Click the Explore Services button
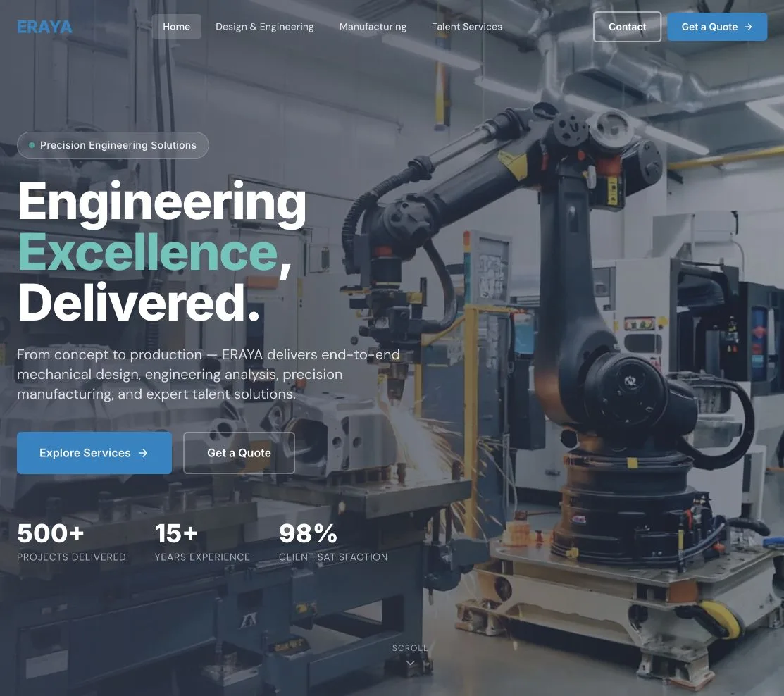The width and height of the screenshot is (784, 696). (x=94, y=453)
